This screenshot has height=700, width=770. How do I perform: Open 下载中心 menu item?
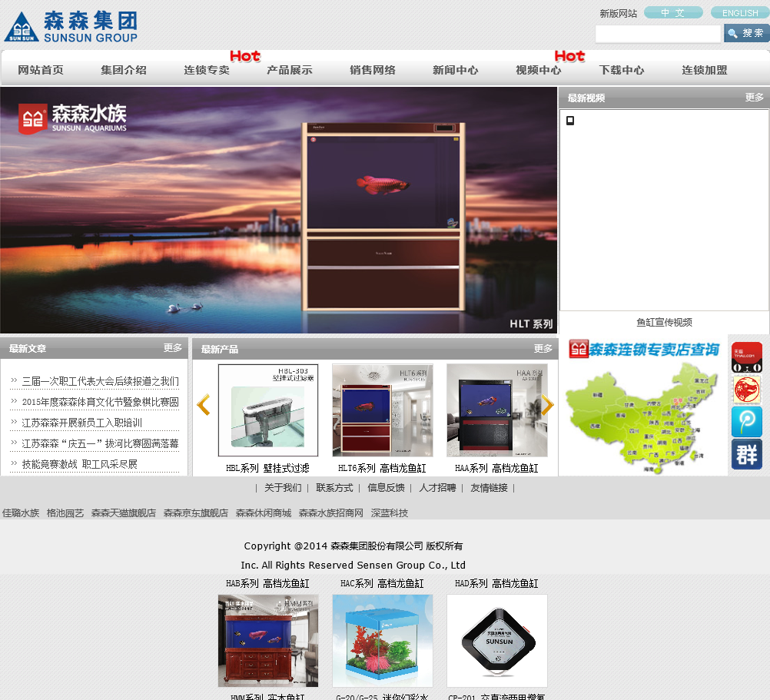[x=622, y=70]
